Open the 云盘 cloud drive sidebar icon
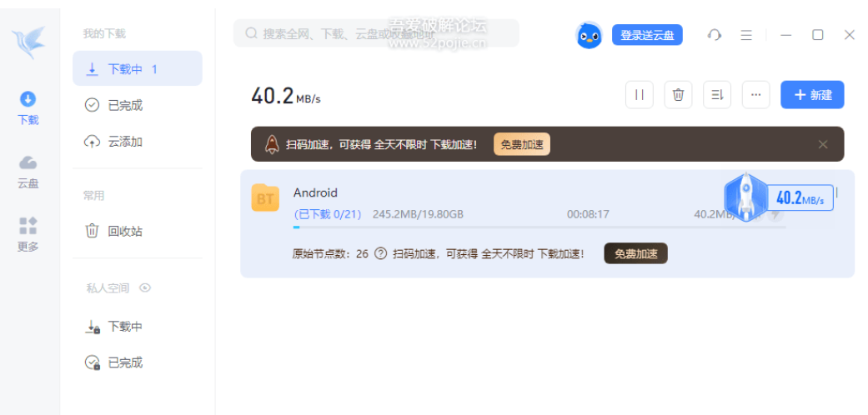Screen dimensions: 868x415 coord(28,171)
